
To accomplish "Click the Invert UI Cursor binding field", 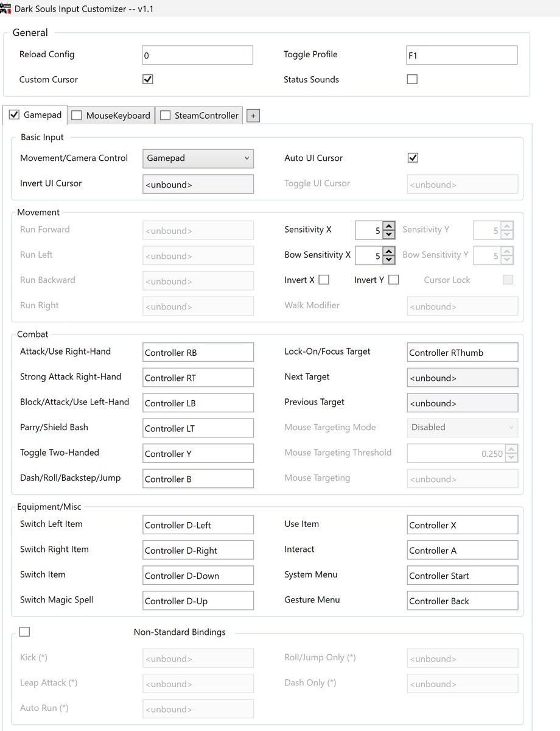I will [x=198, y=184].
